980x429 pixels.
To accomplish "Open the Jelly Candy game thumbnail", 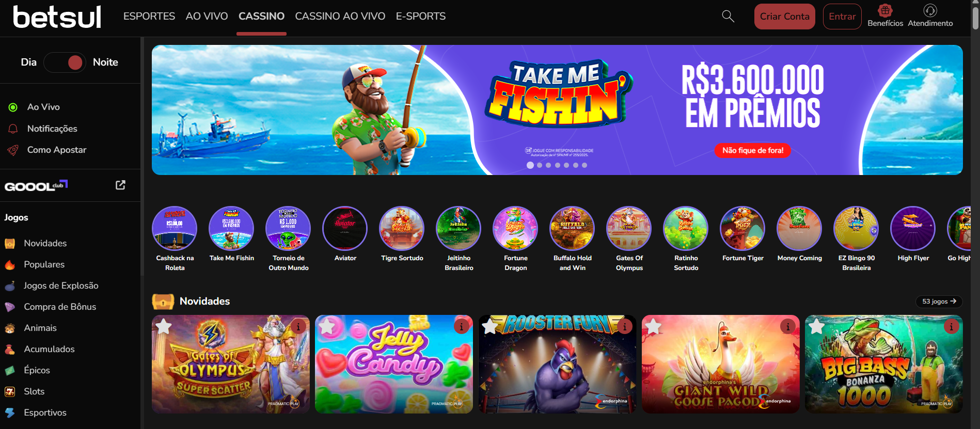I will pyautogui.click(x=394, y=364).
